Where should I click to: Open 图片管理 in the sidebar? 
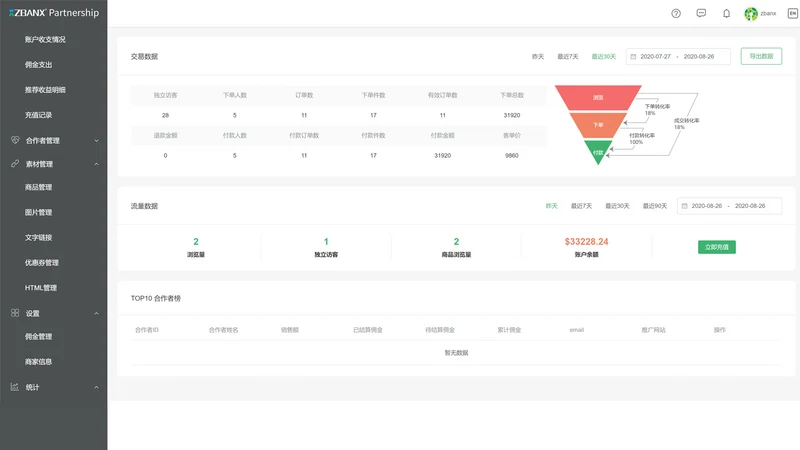(x=38, y=212)
